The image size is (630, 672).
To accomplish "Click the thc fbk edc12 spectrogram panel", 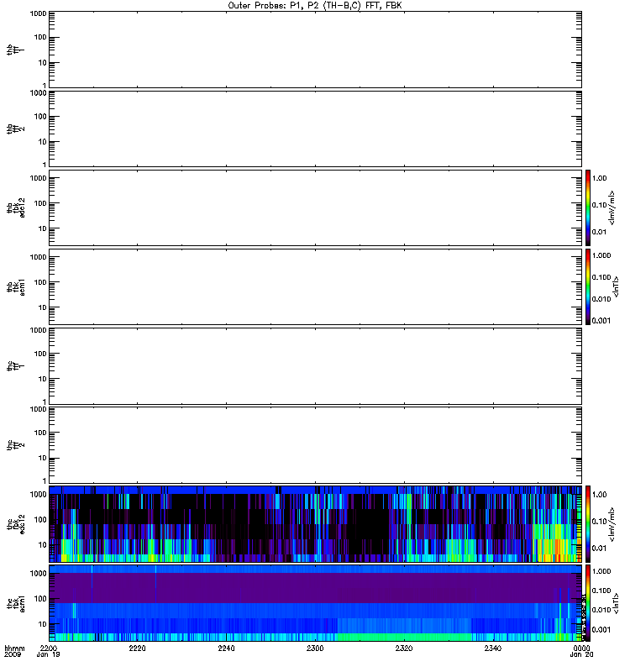I will coord(316,523).
